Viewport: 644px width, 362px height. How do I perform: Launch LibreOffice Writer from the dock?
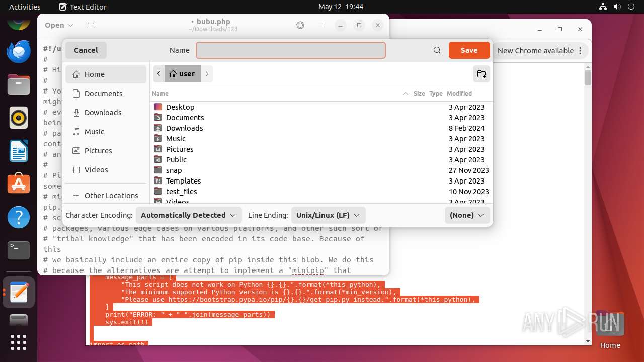19,151
